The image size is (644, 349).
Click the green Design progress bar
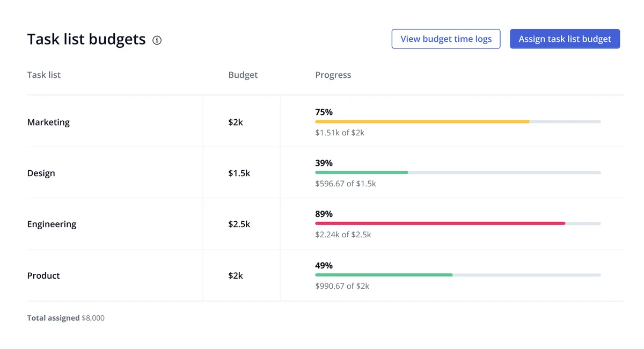[362, 172]
